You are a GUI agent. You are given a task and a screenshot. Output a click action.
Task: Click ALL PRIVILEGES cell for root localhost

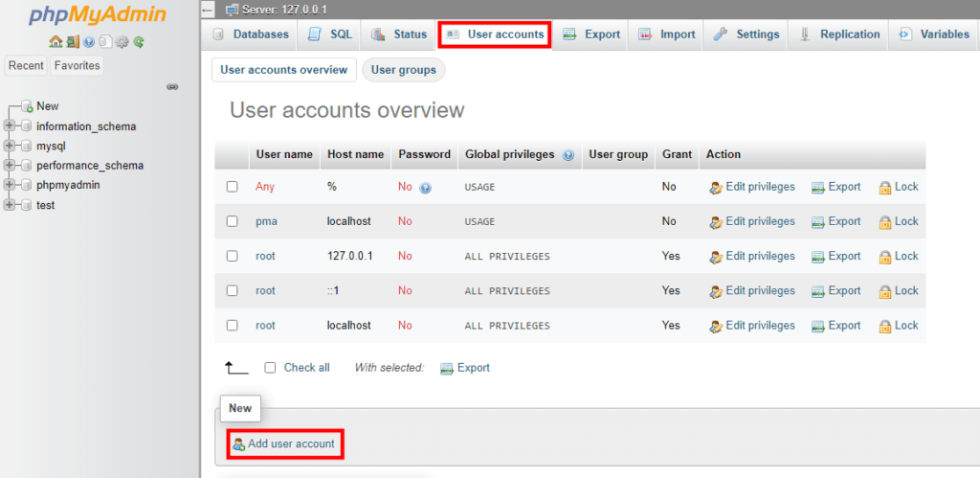(507, 326)
